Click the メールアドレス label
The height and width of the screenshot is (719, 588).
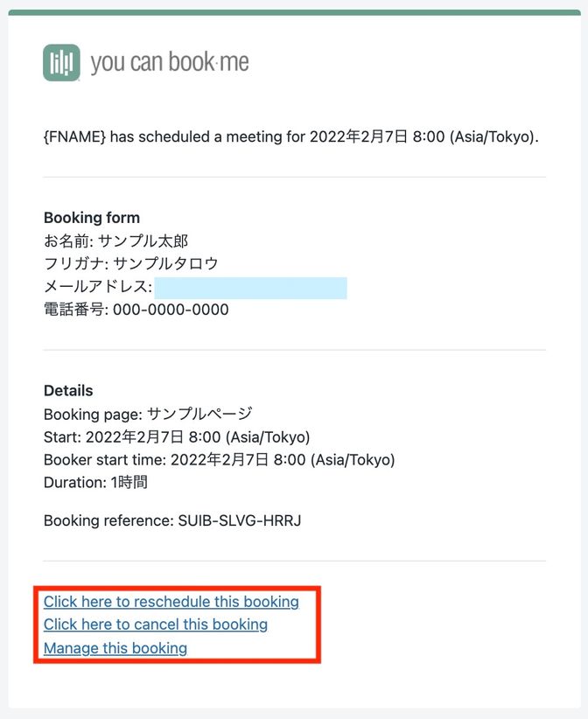tap(98, 287)
